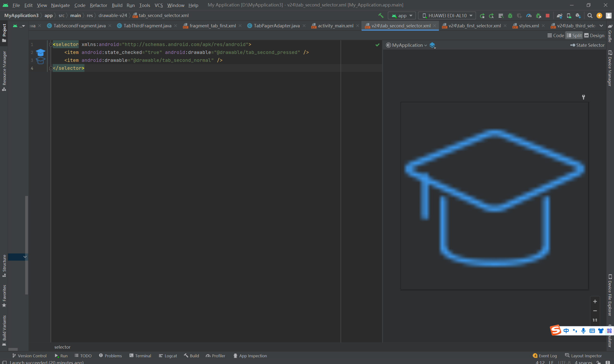614x364 pixels.
Task: Toggle the State Selector control
Action: click(587, 45)
